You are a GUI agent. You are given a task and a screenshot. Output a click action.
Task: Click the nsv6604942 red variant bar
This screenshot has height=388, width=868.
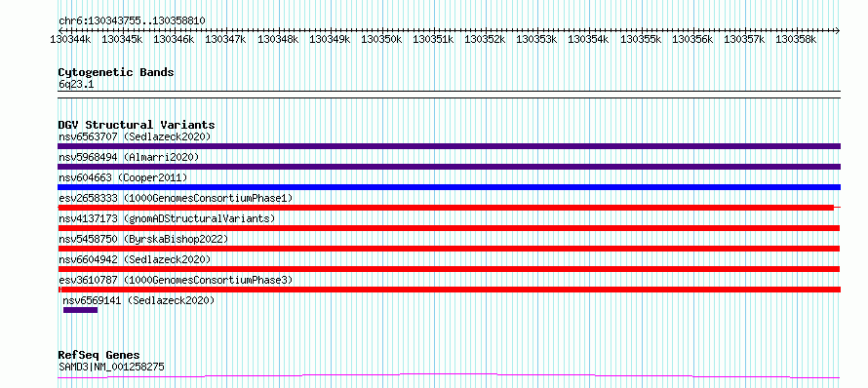point(449,269)
